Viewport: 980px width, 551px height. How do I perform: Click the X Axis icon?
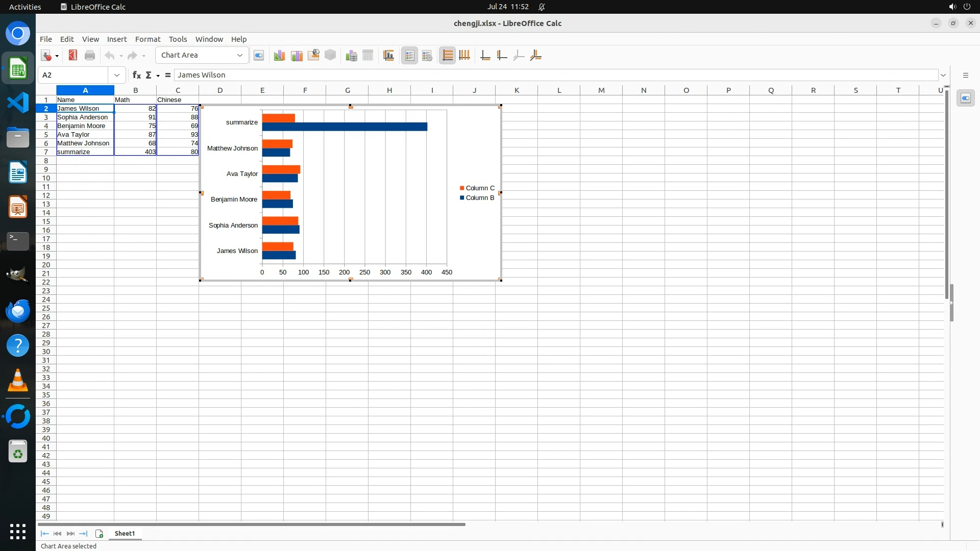tap(485, 56)
